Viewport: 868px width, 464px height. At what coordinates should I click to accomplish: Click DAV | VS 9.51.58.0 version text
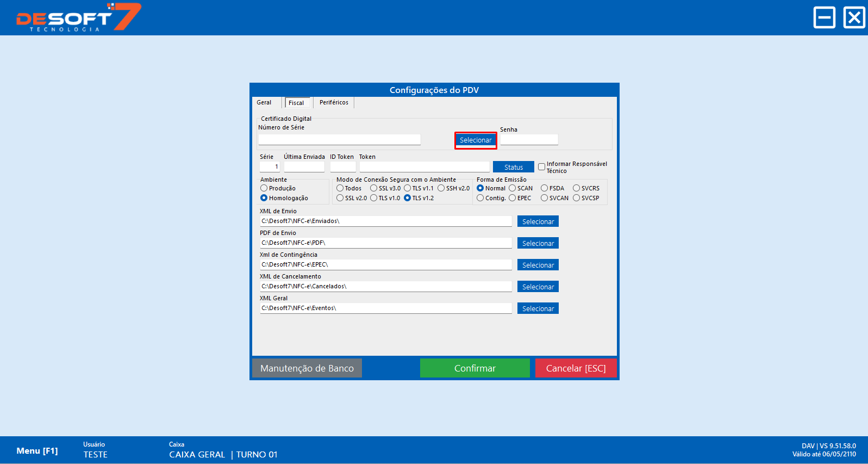click(829, 446)
